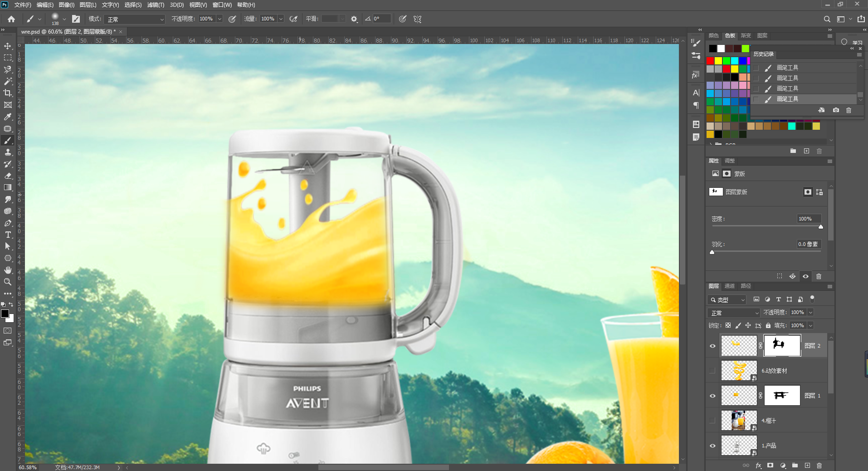Select the Pen tool
Screen dimensions: 868x471
click(8, 223)
